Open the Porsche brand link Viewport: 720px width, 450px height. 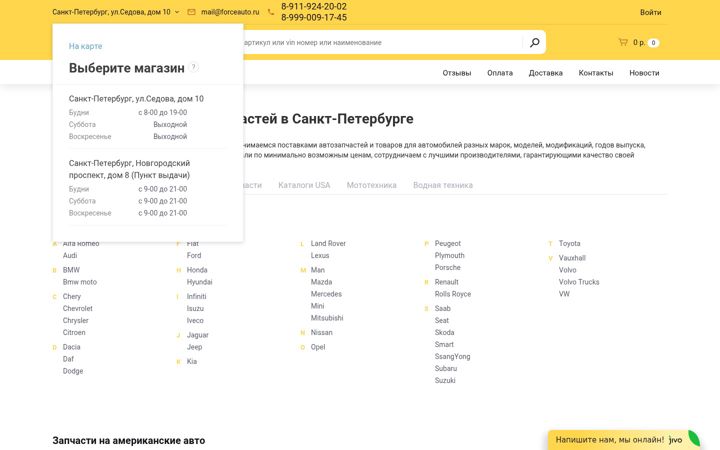click(448, 267)
